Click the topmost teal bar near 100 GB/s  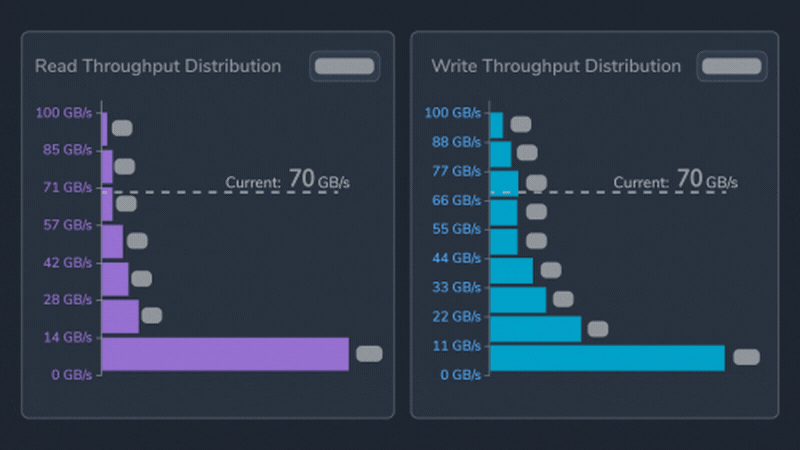coord(496,125)
